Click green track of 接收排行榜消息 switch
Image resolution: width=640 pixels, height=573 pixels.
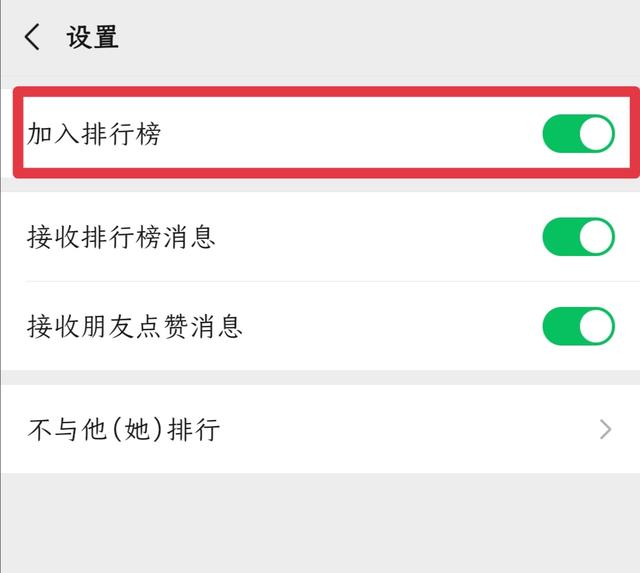[560, 237]
